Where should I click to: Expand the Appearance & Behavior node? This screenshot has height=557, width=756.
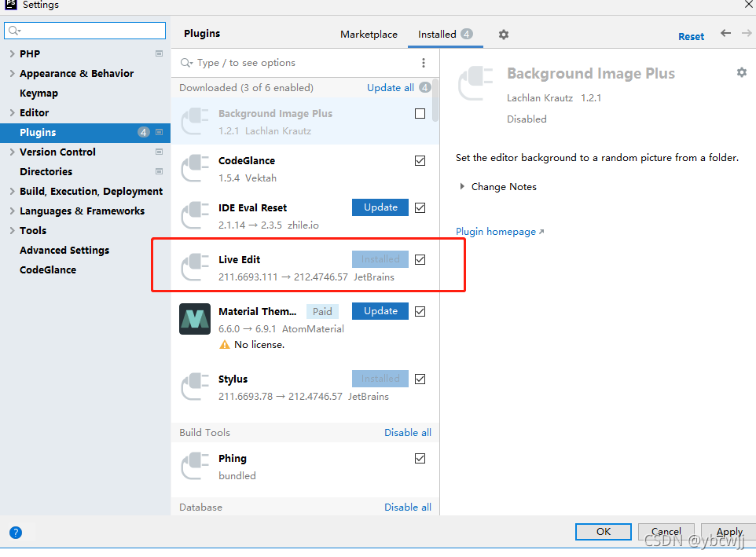(x=12, y=73)
